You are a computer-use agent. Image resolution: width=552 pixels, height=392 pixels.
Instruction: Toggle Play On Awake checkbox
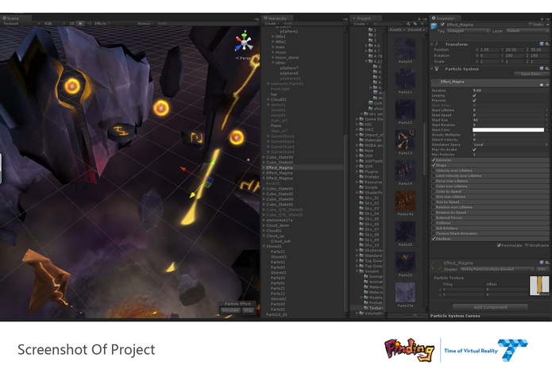click(474, 149)
